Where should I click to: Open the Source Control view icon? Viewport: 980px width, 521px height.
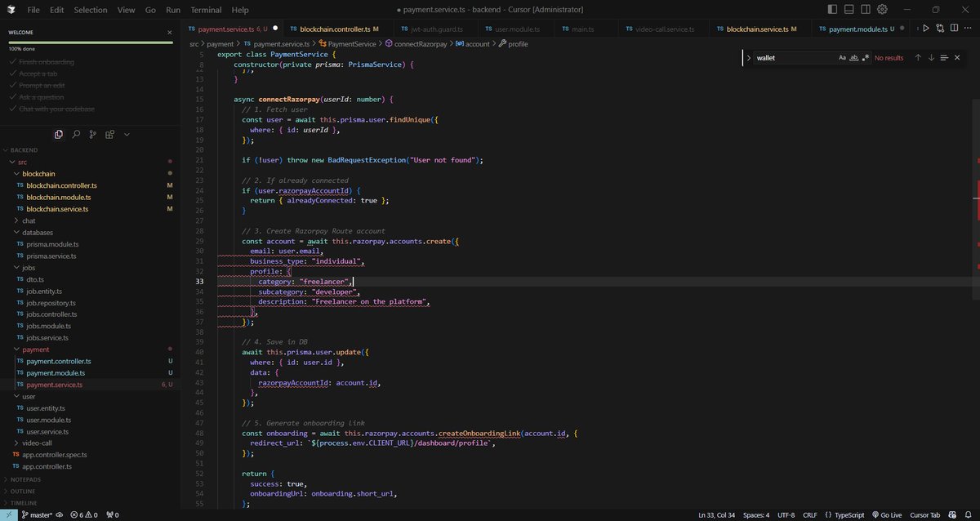pyautogui.click(x=92, y=134)
